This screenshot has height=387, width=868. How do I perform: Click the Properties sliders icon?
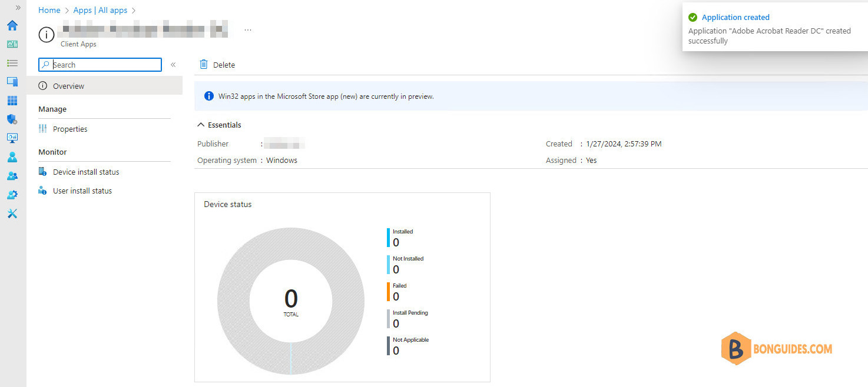click(42, 129)
